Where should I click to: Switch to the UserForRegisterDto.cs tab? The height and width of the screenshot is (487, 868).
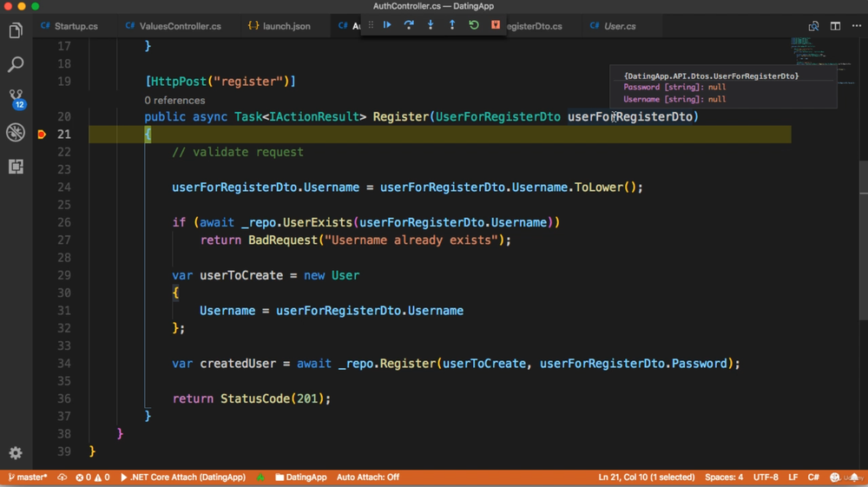534,26
